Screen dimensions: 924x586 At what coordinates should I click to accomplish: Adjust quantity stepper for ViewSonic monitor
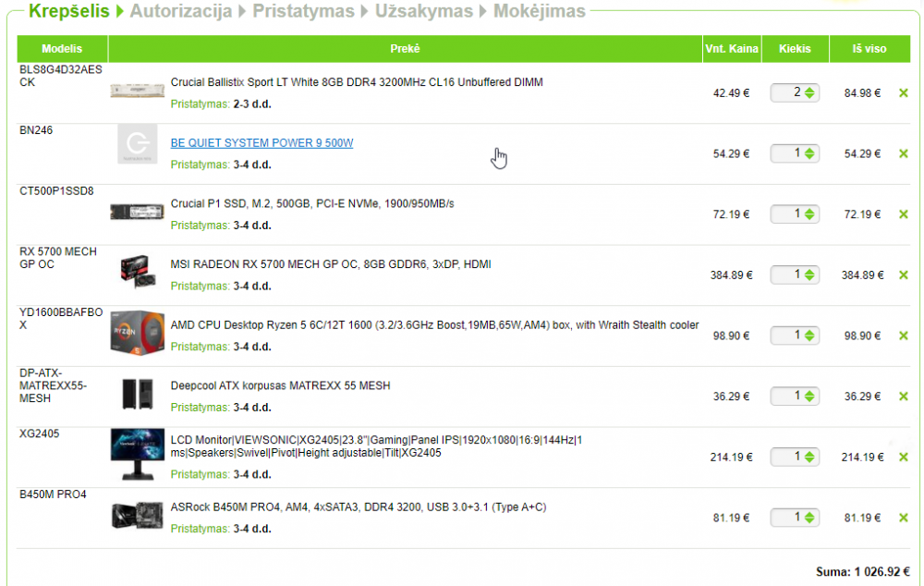pyautogui.click(x=809, y=458)
